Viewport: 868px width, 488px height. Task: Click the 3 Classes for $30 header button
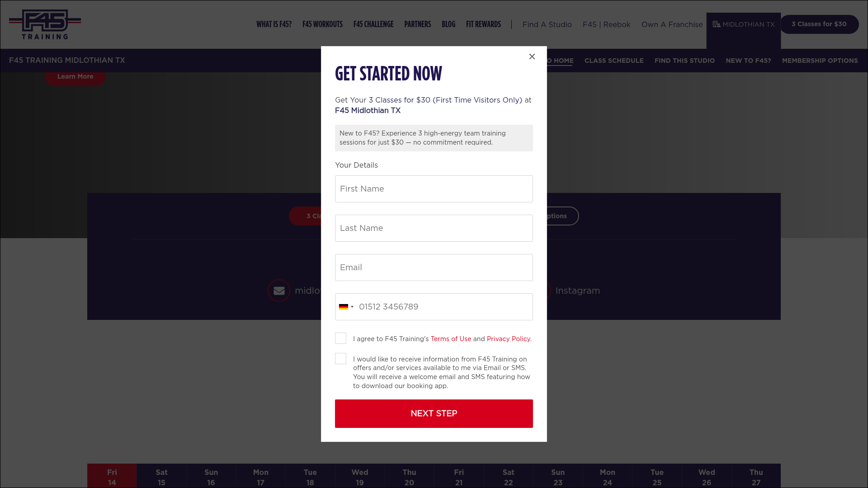click(819, 24)
